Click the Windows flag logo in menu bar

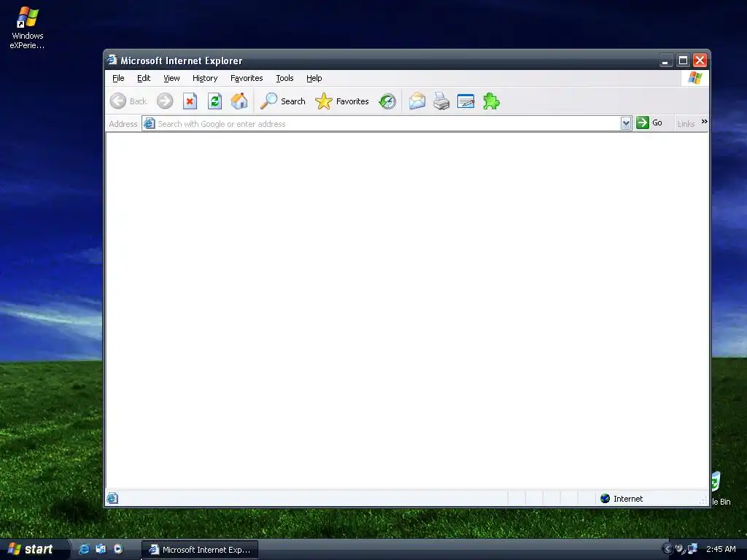[x=695, y=77]
